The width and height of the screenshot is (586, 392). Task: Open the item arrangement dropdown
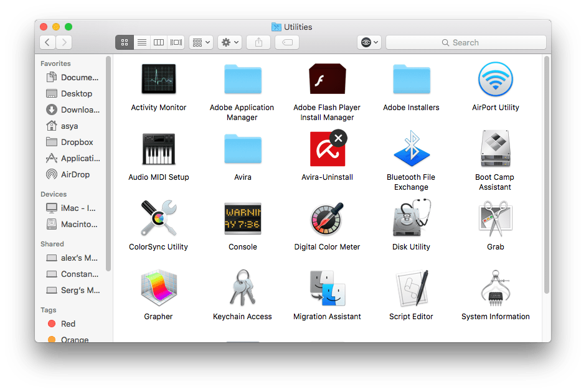201,42
